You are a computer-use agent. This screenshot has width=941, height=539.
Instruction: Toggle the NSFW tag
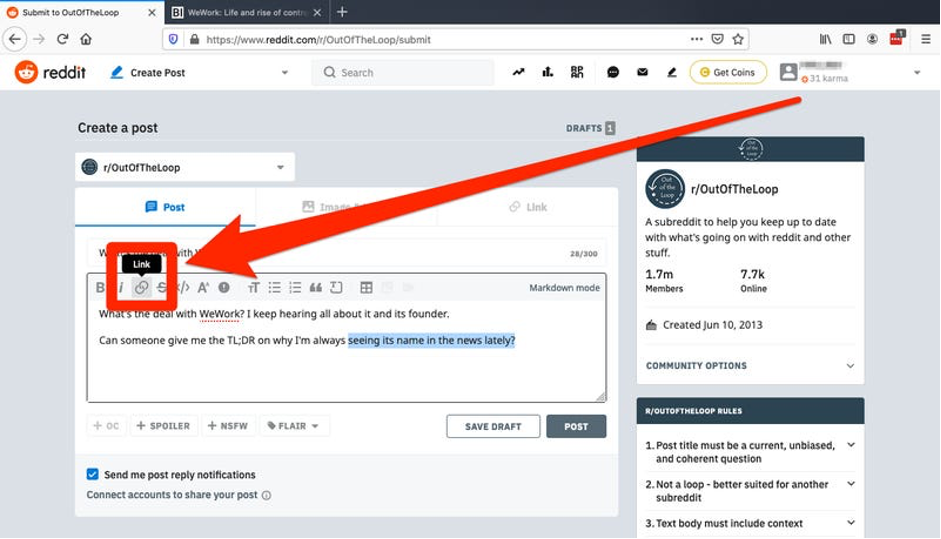click(227, 426)
